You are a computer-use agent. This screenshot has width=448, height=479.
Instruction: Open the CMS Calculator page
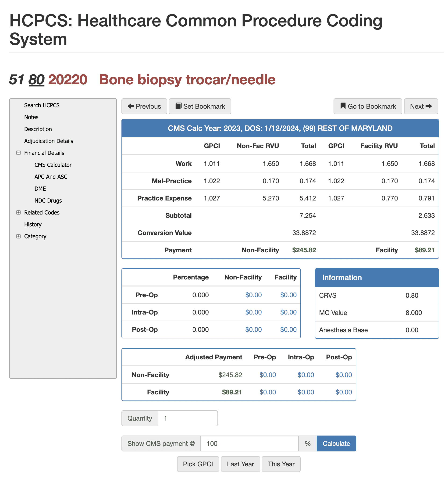(x=53, y=165)
